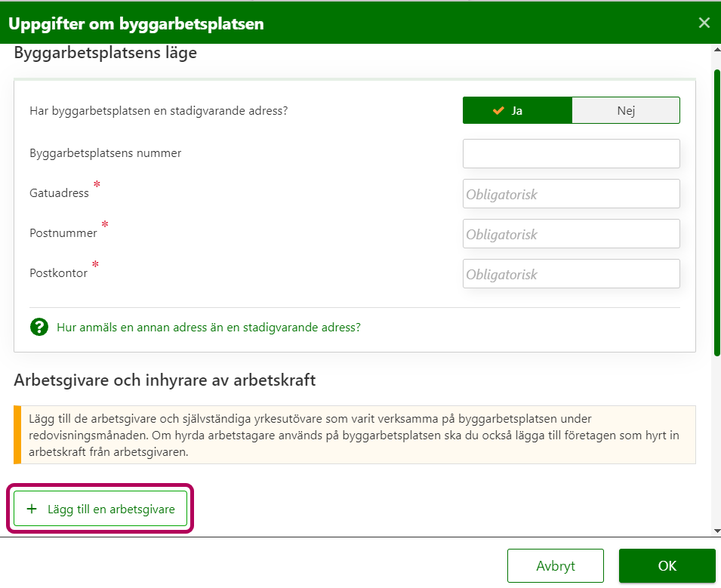Image resolution: width=721 pixels, height=588 pixels.
Task: Open link about reporting another address
Action: point(208,328)
